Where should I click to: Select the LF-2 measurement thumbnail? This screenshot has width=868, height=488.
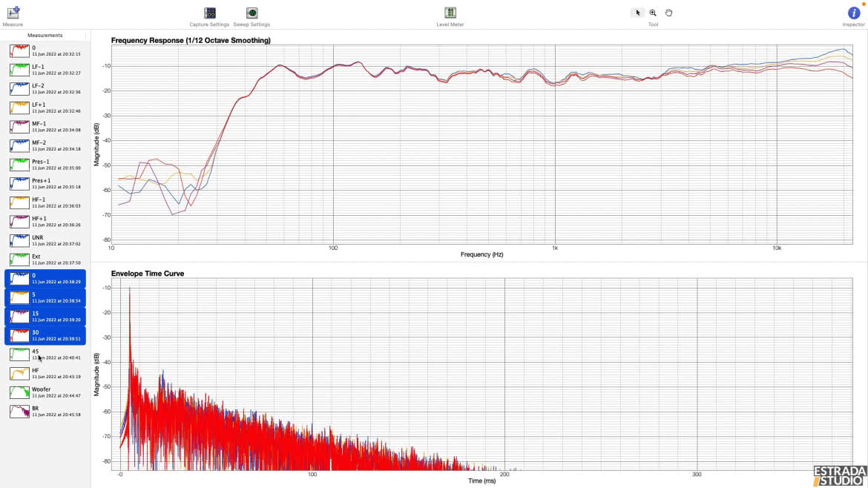point(19,88)
